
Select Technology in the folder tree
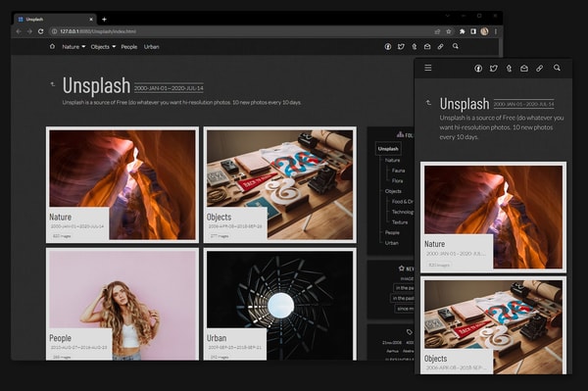point(403,212)
